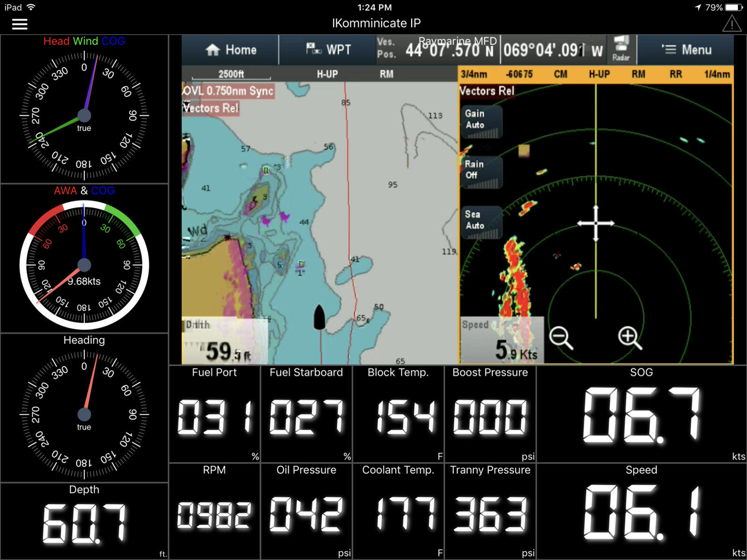Tap the location services arrow icon
Screen dimensions: 747x560
click(x=698, y=7)
